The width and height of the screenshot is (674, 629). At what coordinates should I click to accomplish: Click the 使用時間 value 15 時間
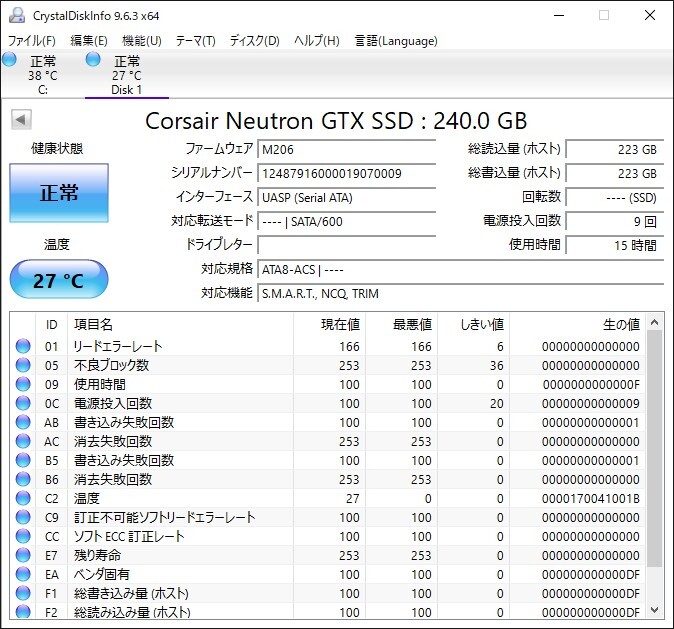coord(615,245)
